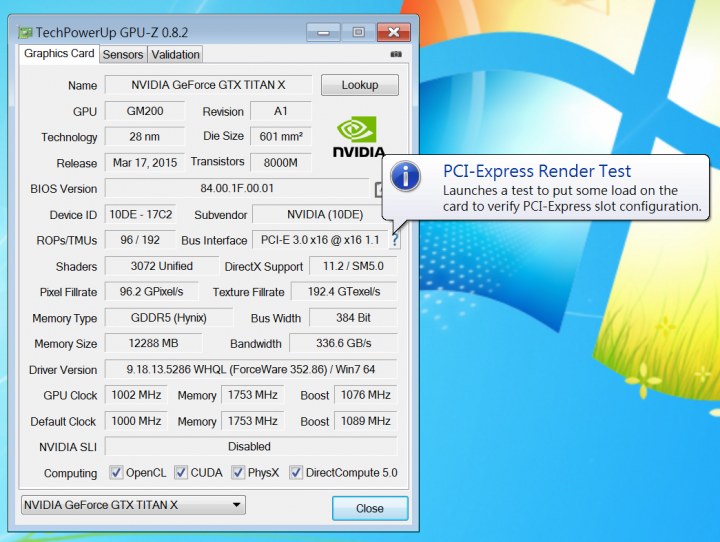Image resolution: width=720 pixels, height=542 pixels.
Task: Toggle the CUDA checkbox
Action: point(180,472)
